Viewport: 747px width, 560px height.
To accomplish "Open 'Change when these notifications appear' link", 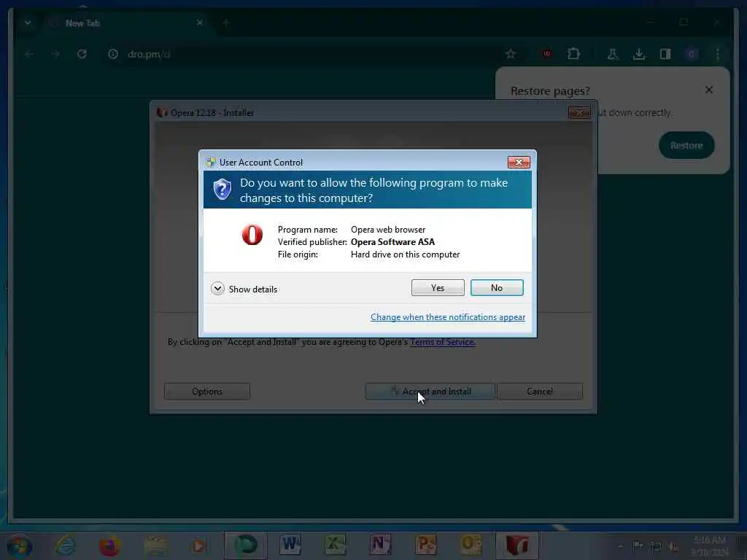I will coord(448,317).
